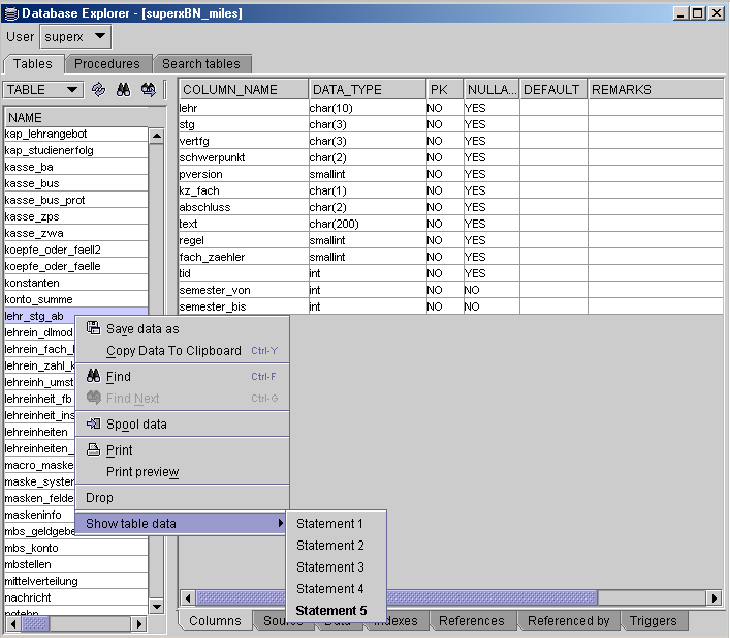
Task: Select table konstanten in list
Action: coord(76,283)
